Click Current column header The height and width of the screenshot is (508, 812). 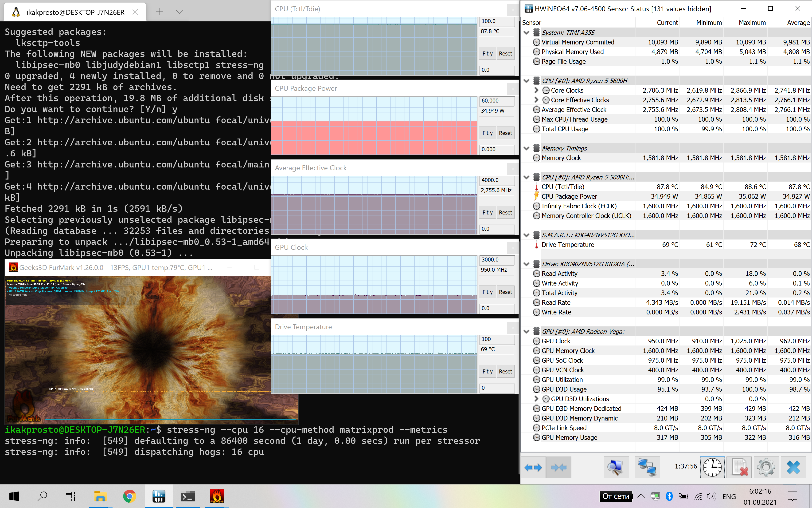click(x=657, y=23)
